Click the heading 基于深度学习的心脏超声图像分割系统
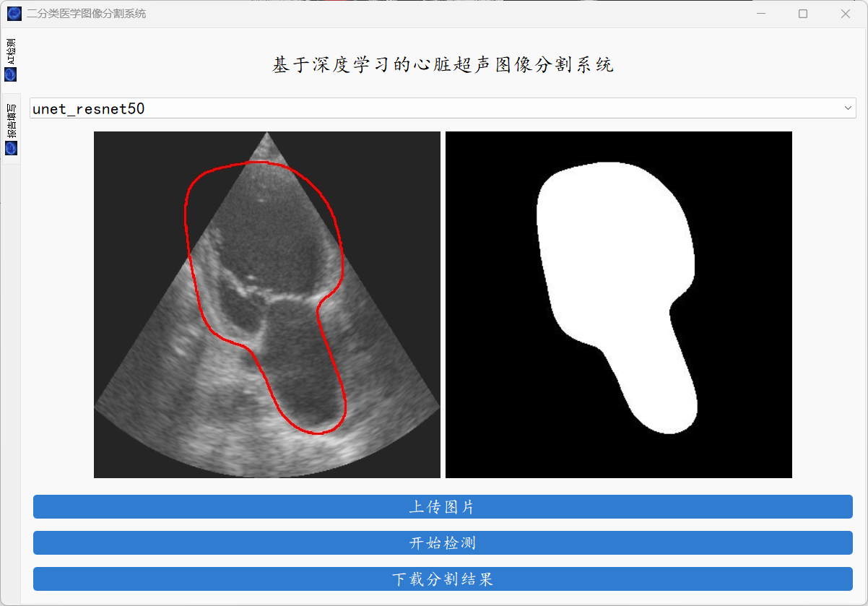 point(443,65)
